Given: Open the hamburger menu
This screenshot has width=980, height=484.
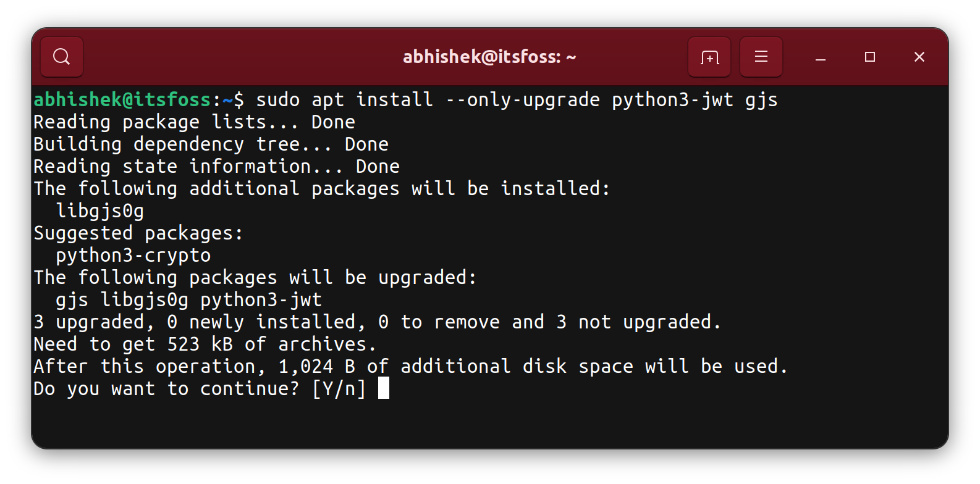Looking at the screenshot, I should [x=761, y=57].
